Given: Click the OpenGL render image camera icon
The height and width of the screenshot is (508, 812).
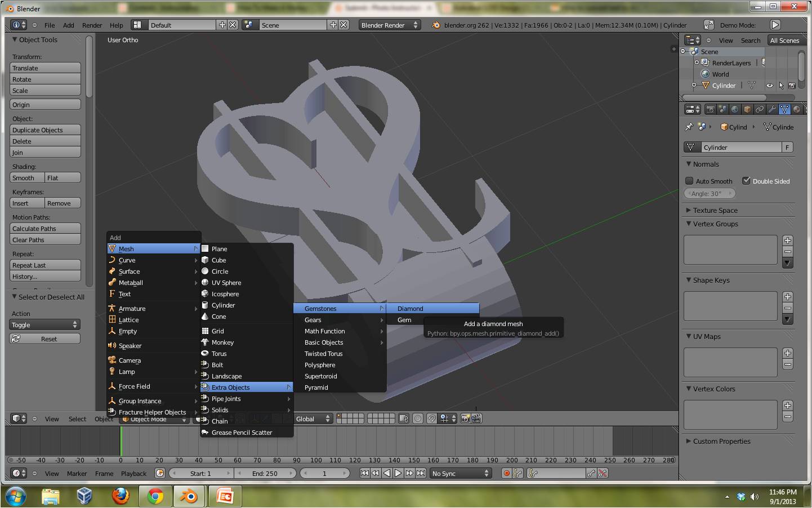Looking at the screenshot, I should point(465,418).
